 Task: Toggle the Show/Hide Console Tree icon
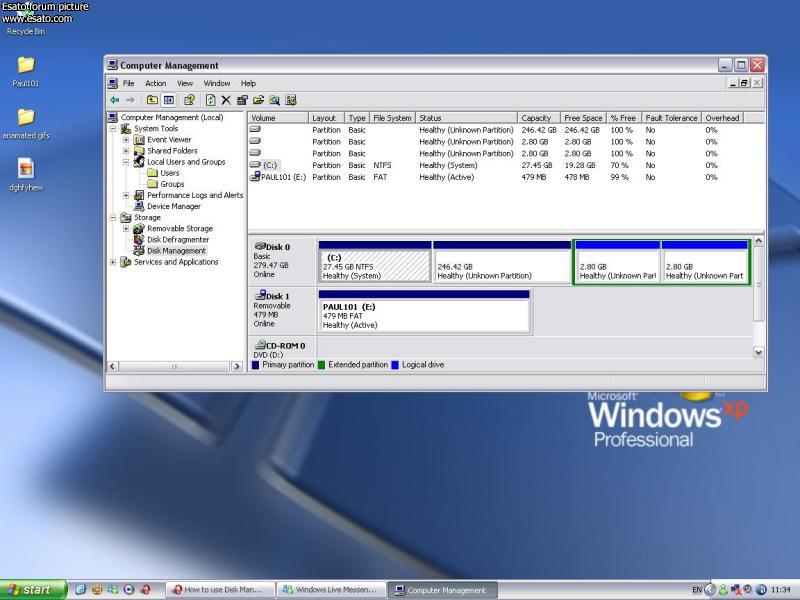click(x=168, y=100)
